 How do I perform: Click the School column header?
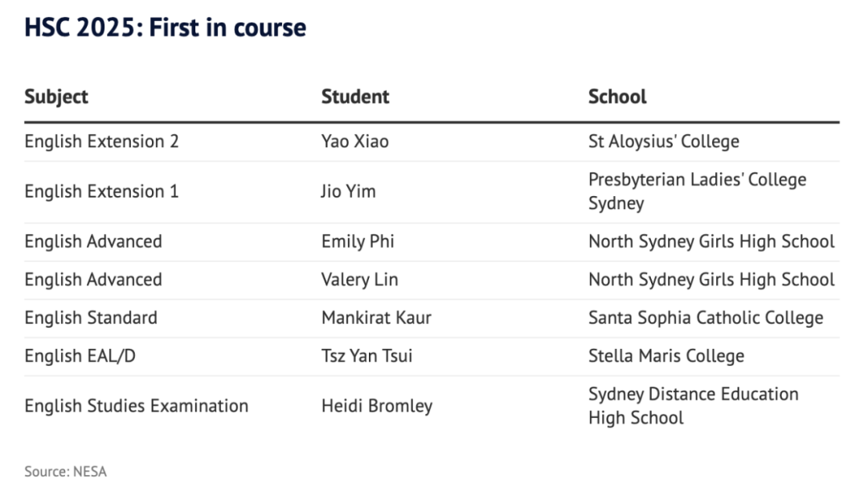[x=617, y=96]
